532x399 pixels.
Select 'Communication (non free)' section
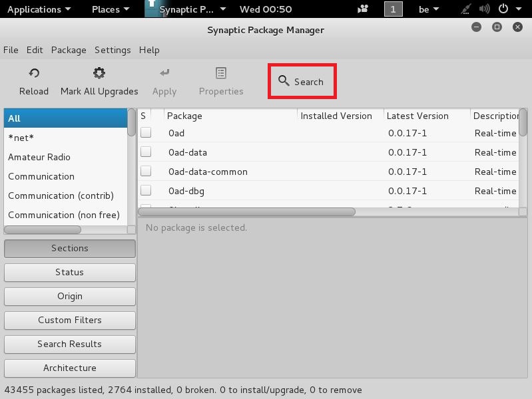click(65, 215)
